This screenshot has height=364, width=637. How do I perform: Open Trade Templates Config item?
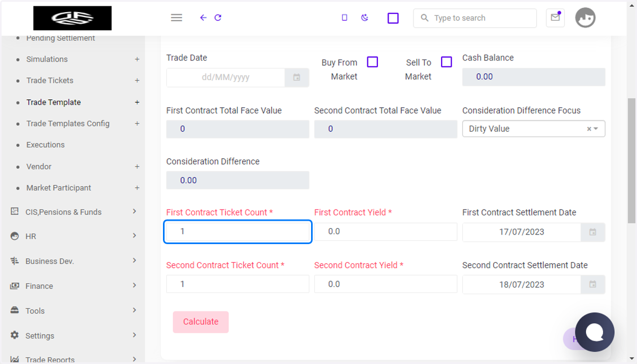[68, 124]
